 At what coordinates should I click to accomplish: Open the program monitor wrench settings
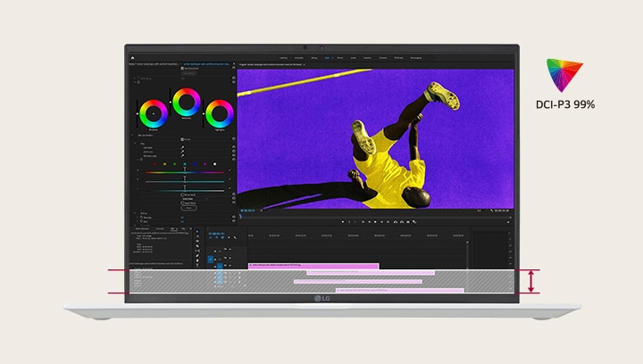[492, 211]
